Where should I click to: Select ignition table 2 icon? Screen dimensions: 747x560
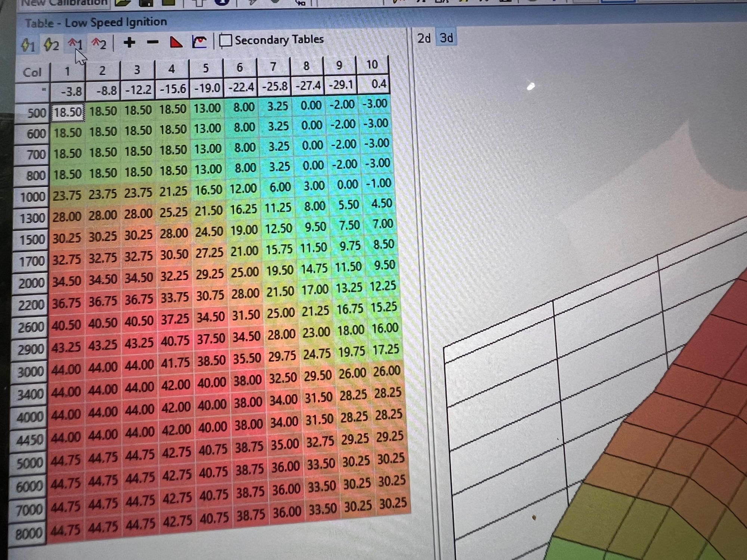[x=99, y=44]
